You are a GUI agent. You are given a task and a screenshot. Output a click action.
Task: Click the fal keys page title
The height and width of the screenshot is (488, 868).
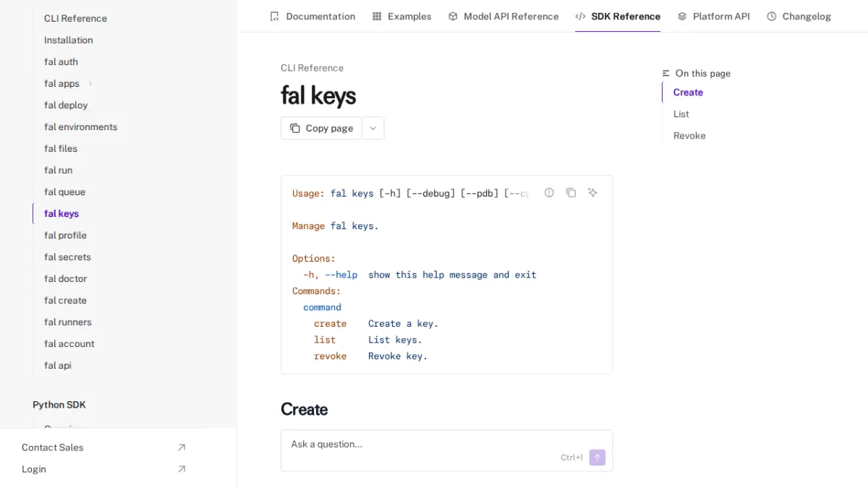click(x=318, y=95)
